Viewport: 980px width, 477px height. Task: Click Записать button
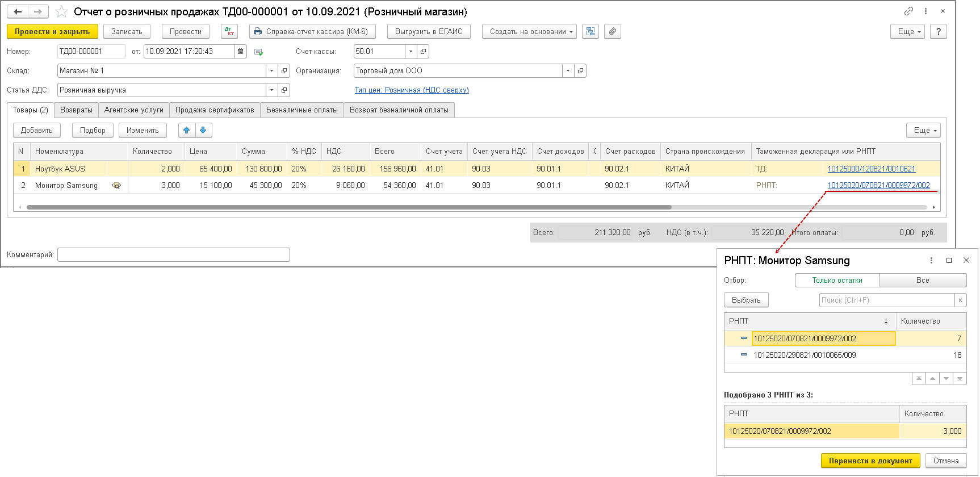pos(127,32)
